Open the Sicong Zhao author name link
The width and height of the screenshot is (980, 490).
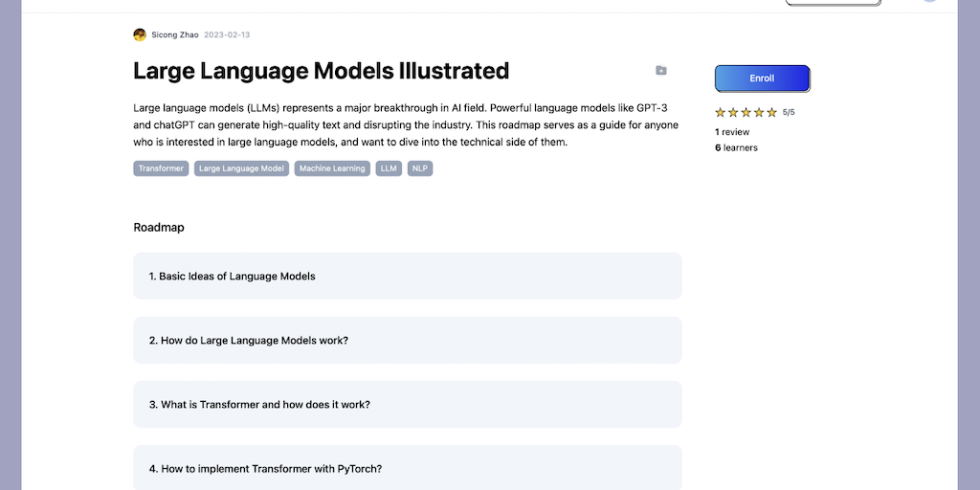(175, 34)
